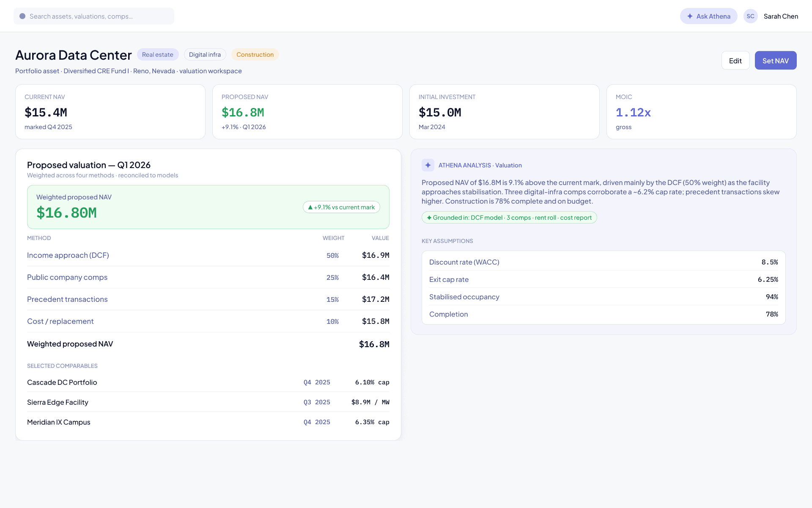Screen dimensions: 812x508
Task: Open Cost / replacement method
Action: click(208, 321)
